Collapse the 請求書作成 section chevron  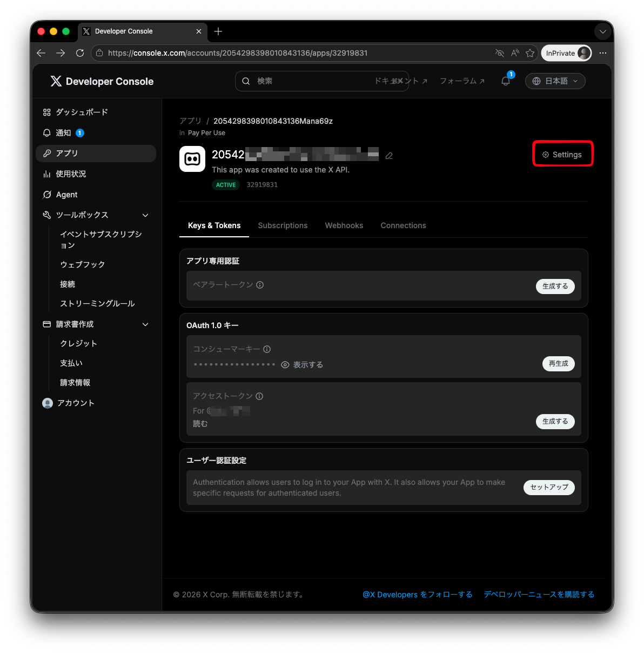pos(145,324)
